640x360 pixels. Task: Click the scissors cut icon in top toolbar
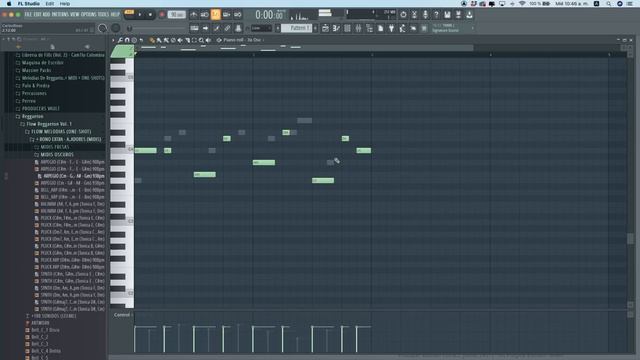[x=414, y=15]
